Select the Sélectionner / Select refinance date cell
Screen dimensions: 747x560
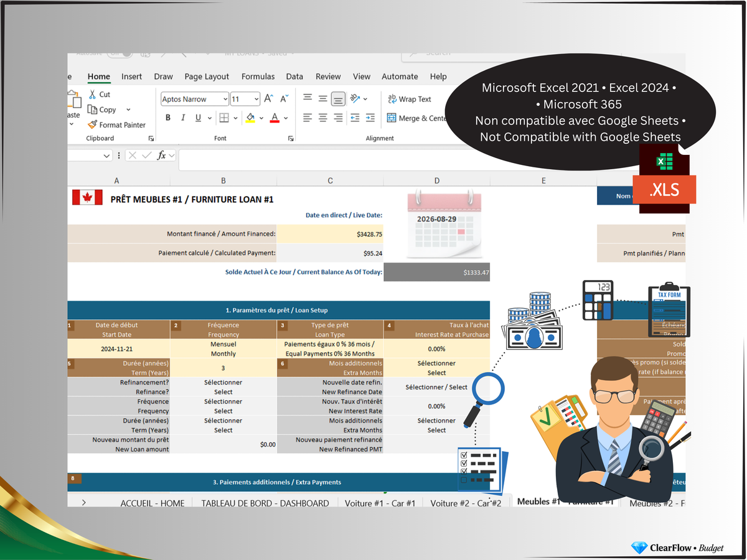point(437,387)
